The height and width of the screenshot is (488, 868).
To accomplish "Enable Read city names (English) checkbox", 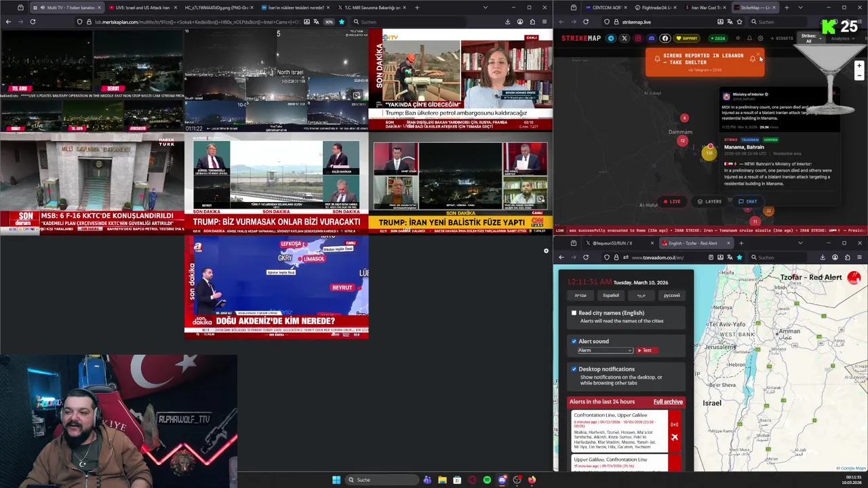I will [x=574, y=313].
